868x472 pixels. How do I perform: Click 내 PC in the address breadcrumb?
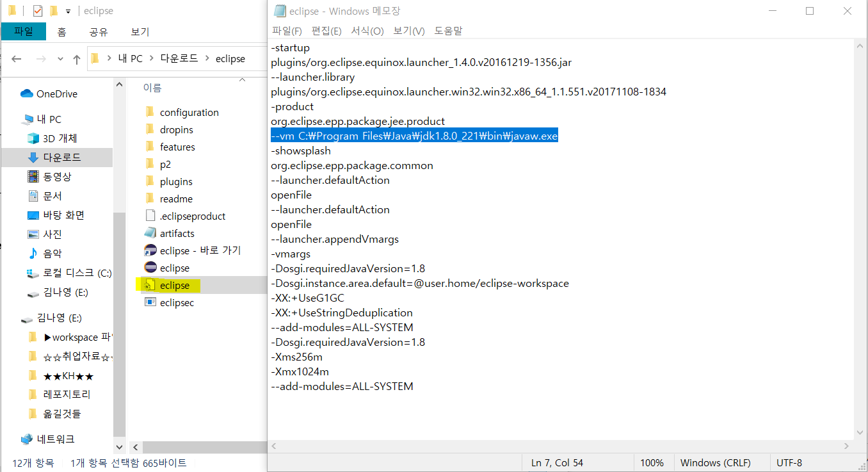click(x=131, y=58)
